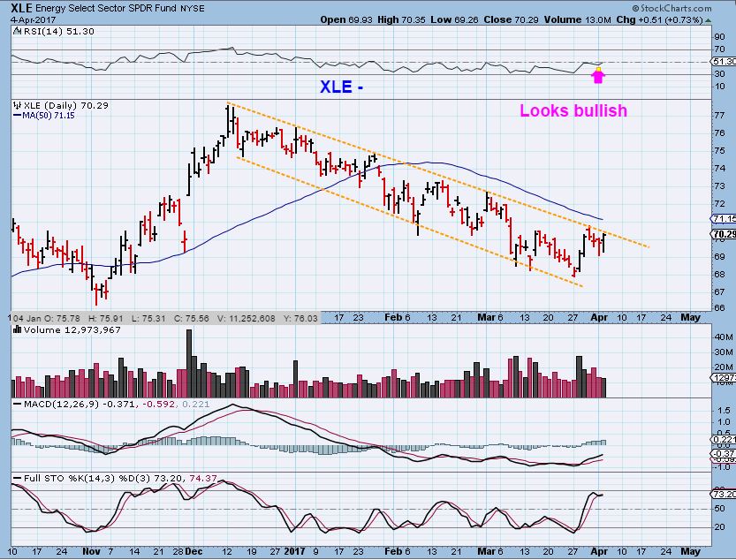
Task: Click the 73.20 stochastic axis tag
Action: (x=725, y=495)
